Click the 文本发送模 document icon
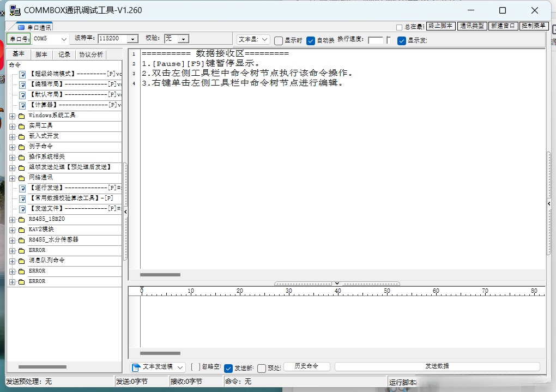Image resolution: width=556 pixels, height=392 pixels. tap(136, 367)
